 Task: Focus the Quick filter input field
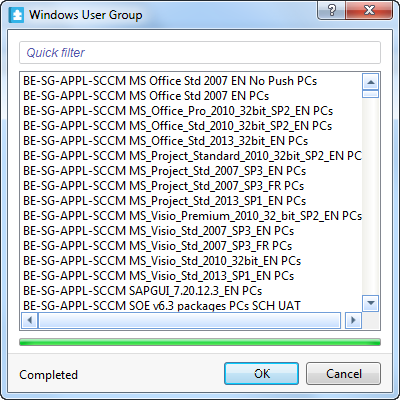click(200, 52)
